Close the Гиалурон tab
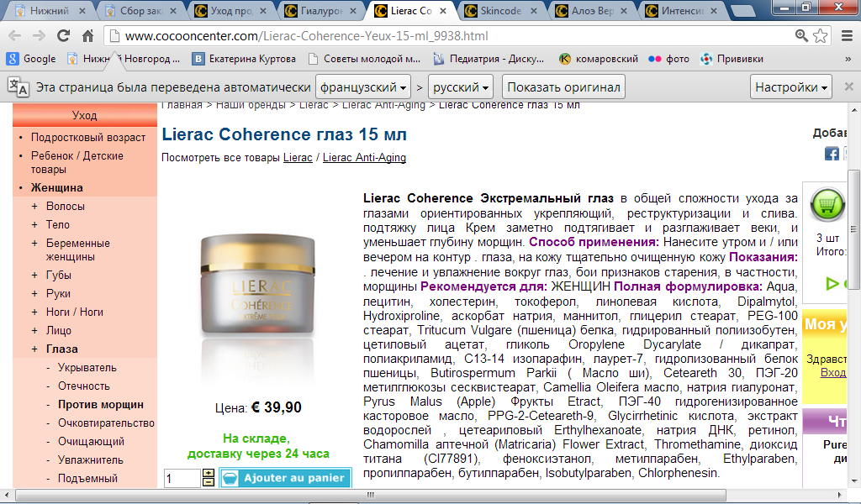Viewport: 861px width, 504px height. coord(353,11)
